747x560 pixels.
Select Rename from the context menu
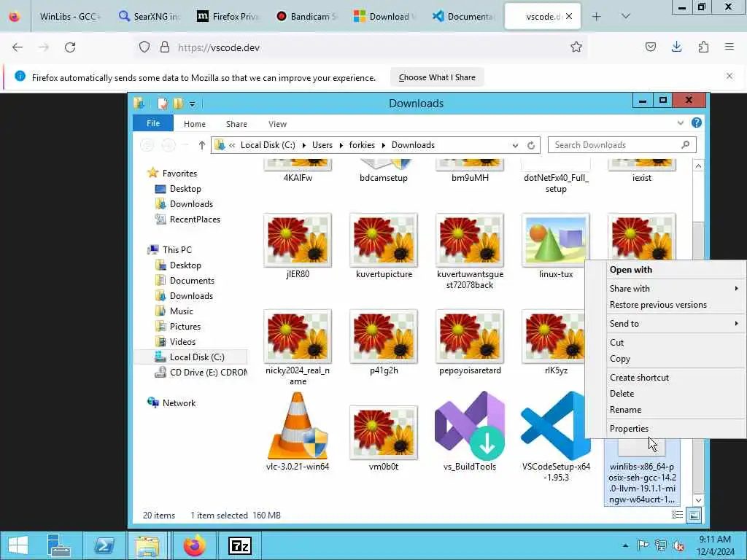point(625,410)
